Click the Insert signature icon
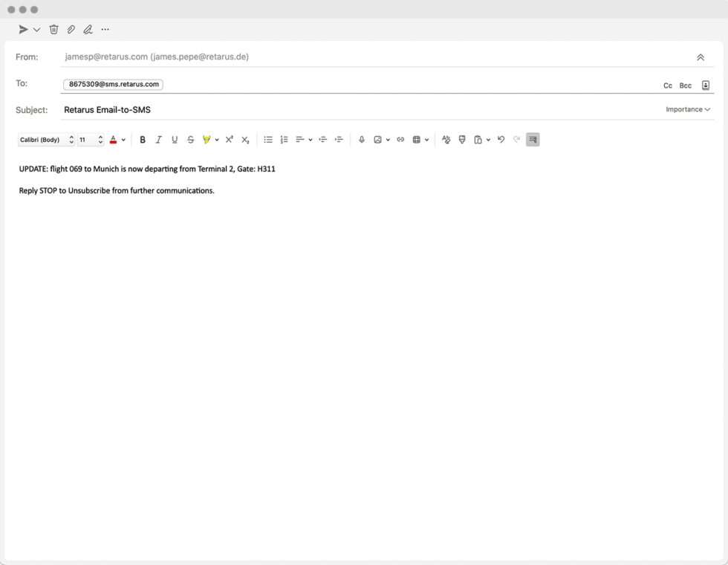This screenshot has height=565, width=728. 87,29
